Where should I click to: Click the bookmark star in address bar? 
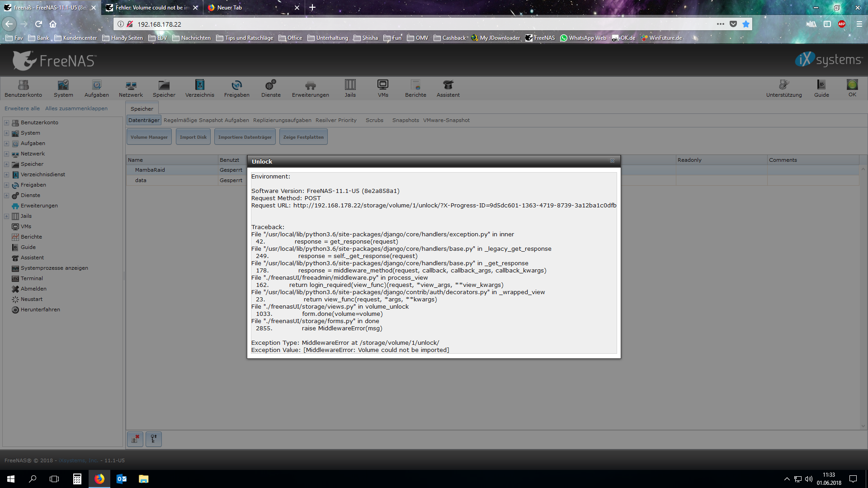coord(746,24)
